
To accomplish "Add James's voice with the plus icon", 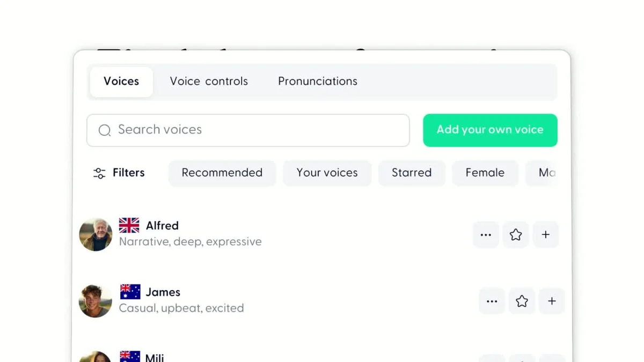I will [x=552, y=301].
